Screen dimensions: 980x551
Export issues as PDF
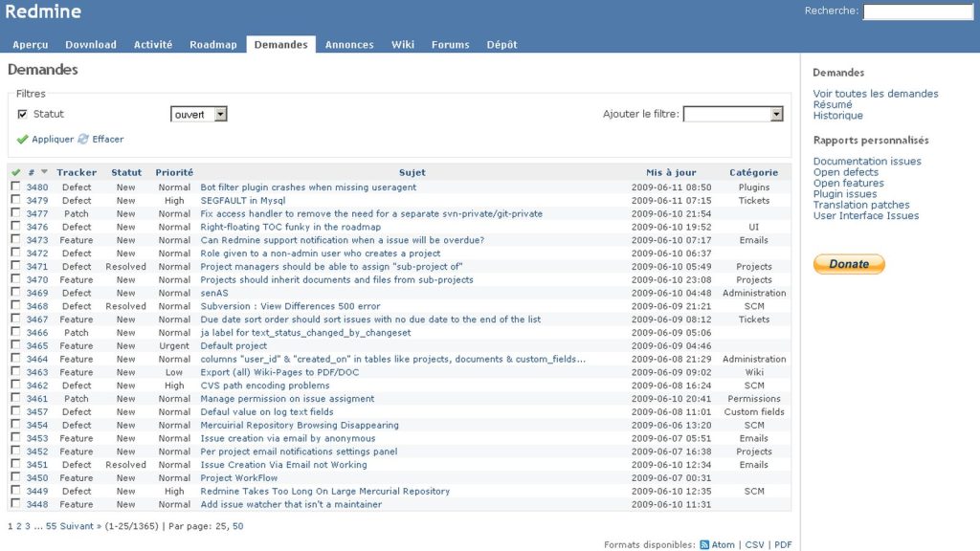tap(783, 544)
